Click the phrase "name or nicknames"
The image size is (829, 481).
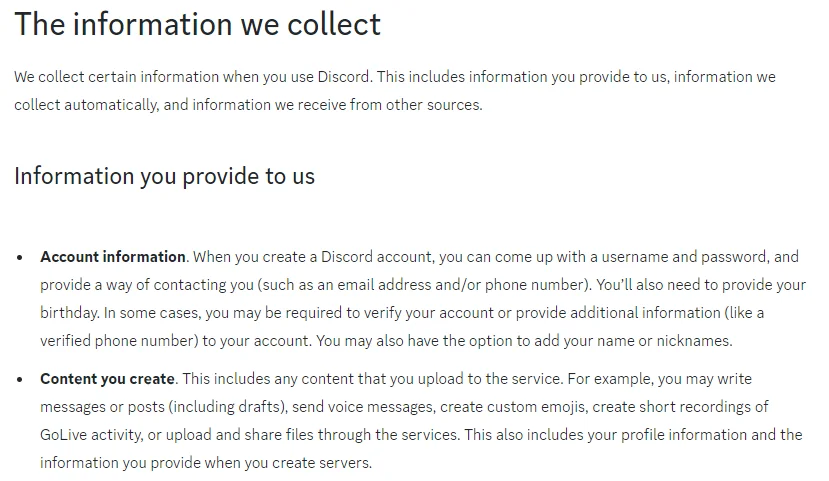click(664, 341)
